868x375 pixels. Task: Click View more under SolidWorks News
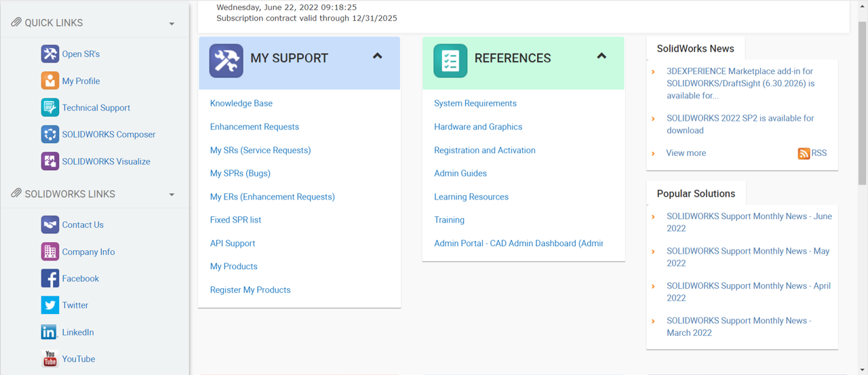point(686,153)
